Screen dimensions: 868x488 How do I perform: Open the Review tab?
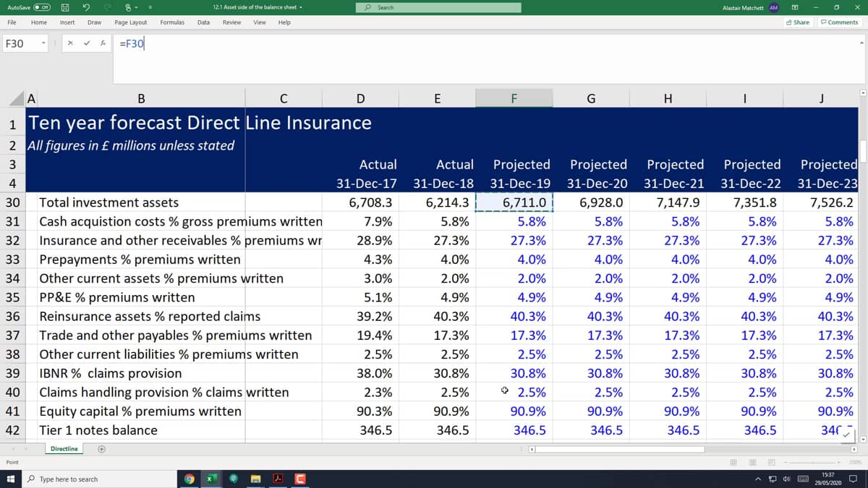(x=232, y=22)
